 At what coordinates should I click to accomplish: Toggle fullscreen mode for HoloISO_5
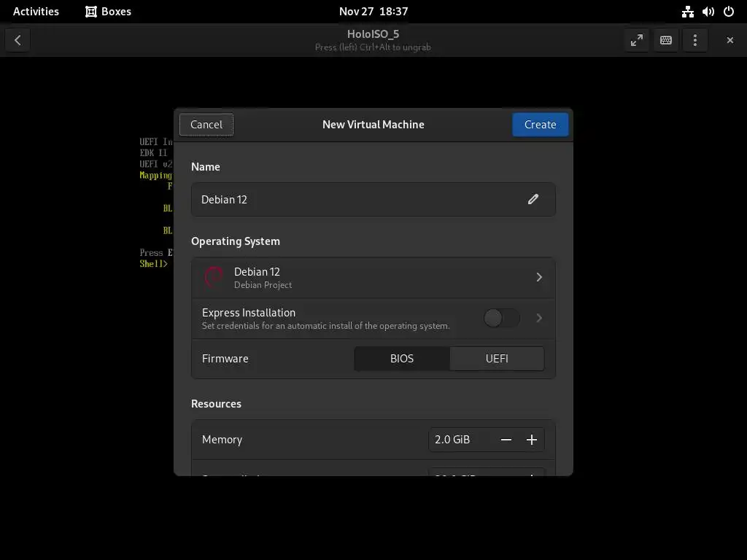click(x=636, y=40)
